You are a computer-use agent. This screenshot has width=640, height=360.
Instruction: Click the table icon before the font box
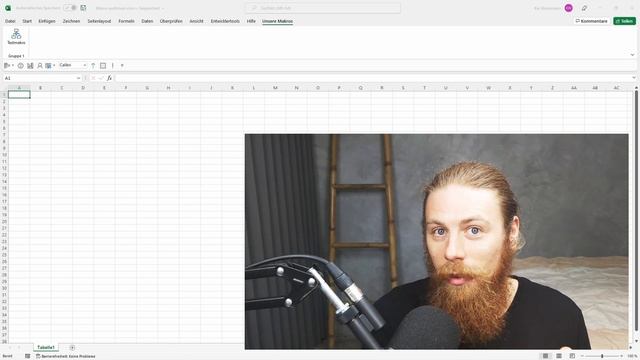point(49,65)
